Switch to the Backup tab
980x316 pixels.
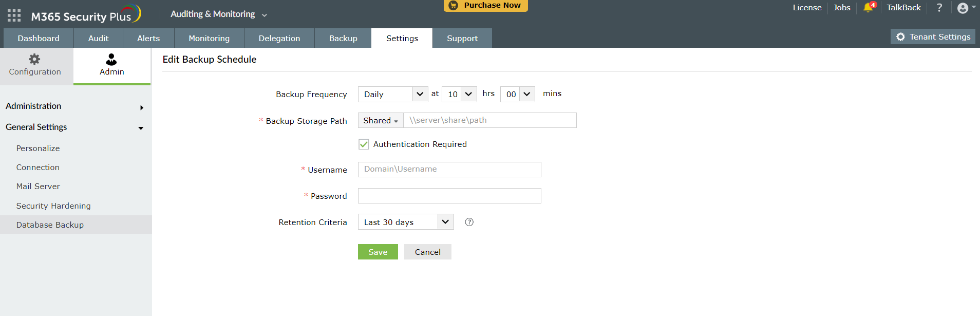(x=343, y=38)
